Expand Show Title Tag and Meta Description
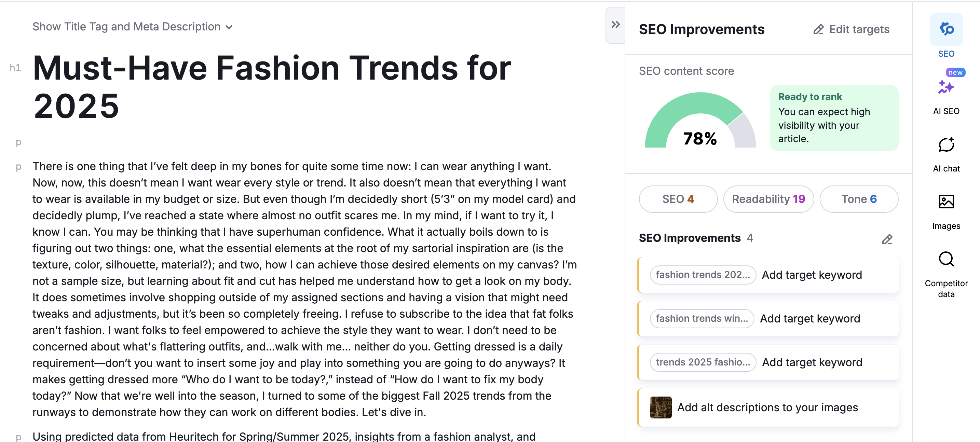The width and height of the screenshot is (980, 442). [x=126, y=27]
